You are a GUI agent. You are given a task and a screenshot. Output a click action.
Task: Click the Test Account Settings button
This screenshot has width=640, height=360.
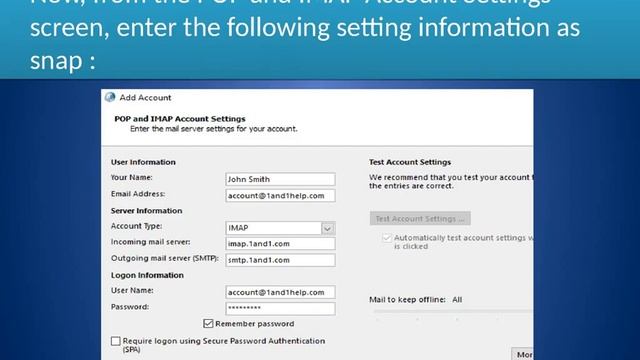pos(420,218)
